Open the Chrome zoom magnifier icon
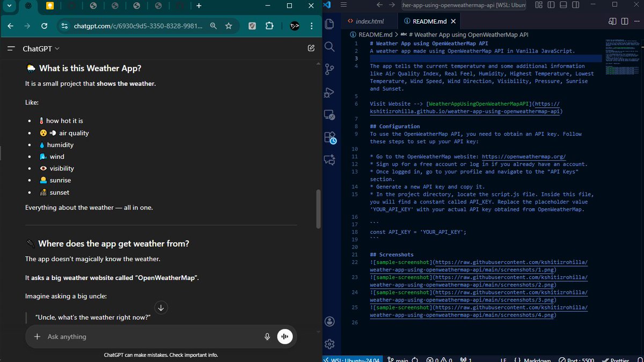The height and width of the screenshot is (362, 644). pyautogui.click(x=214, y=26)
